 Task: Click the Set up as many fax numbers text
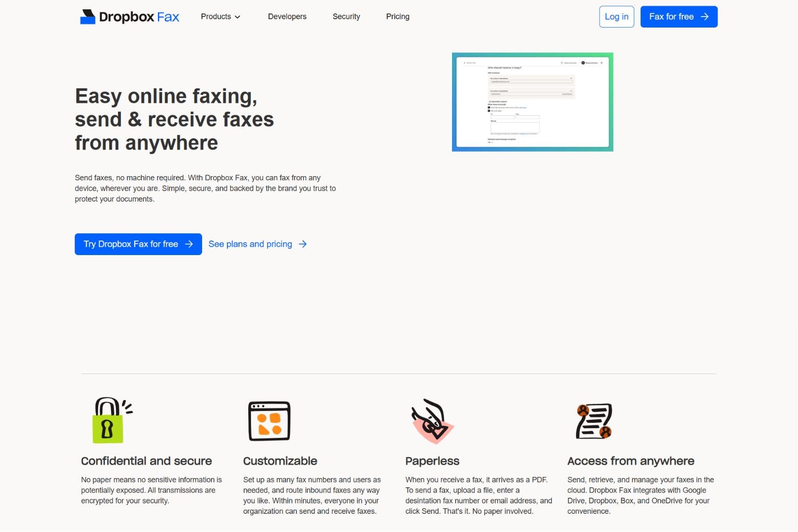point(312,495)
